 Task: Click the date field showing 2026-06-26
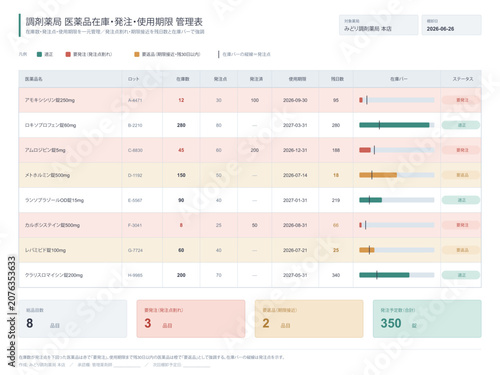[452, 25]
